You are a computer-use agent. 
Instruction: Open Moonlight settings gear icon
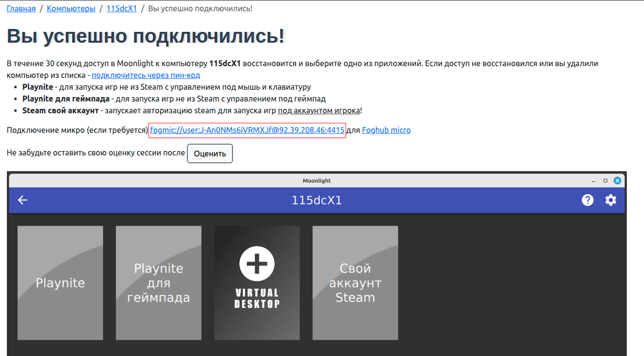611,200
